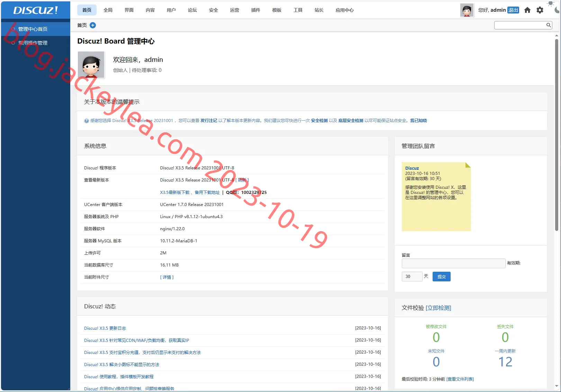Click the 提交 submit button
Viewport: 561px width, 392px height.
(x=442, y=277)
